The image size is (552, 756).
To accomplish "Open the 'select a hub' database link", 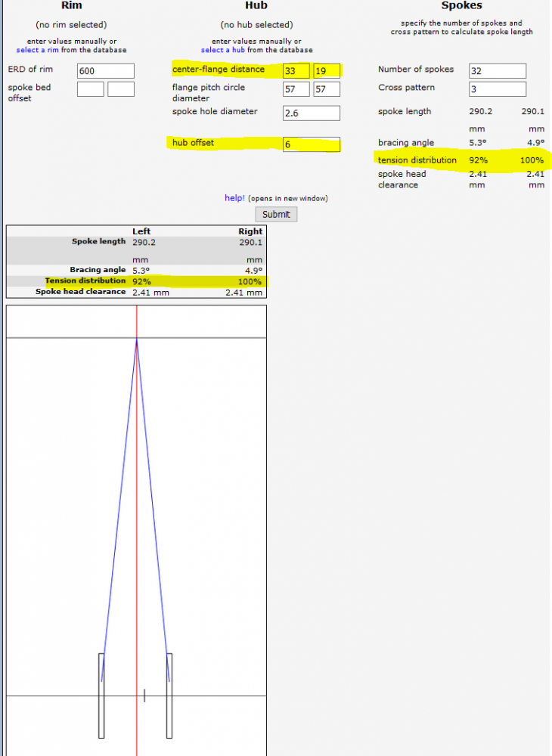I will click(x=222, y=50).
